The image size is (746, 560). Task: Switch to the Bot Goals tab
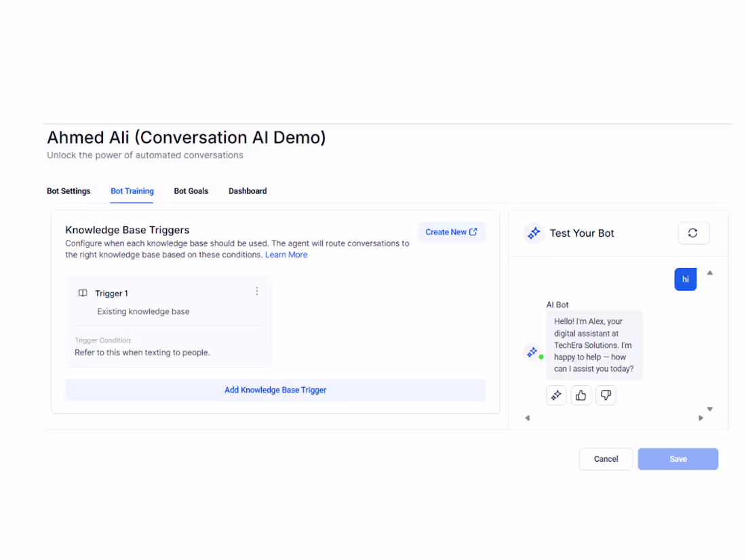(191, 191)
